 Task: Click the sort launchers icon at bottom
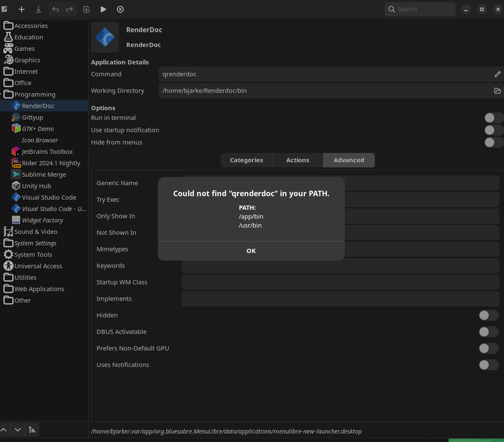tap(32, 430)
